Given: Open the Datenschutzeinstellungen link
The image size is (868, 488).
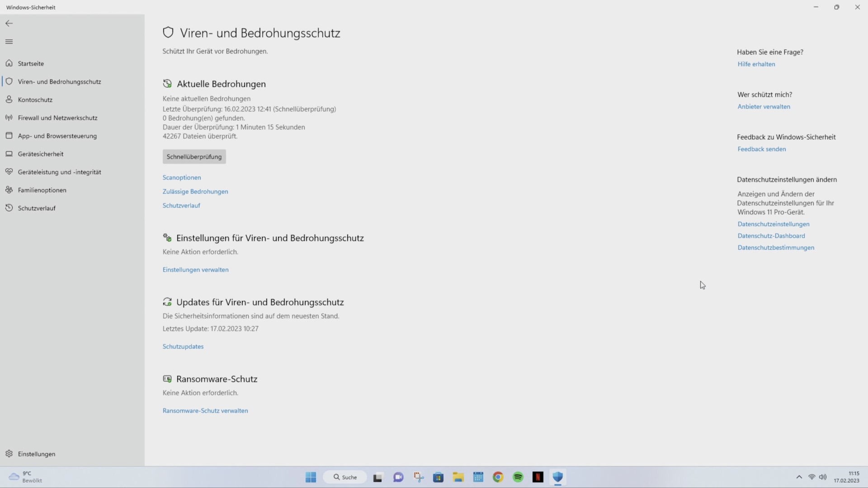Looking at the screenshot, I should (774, 224).
